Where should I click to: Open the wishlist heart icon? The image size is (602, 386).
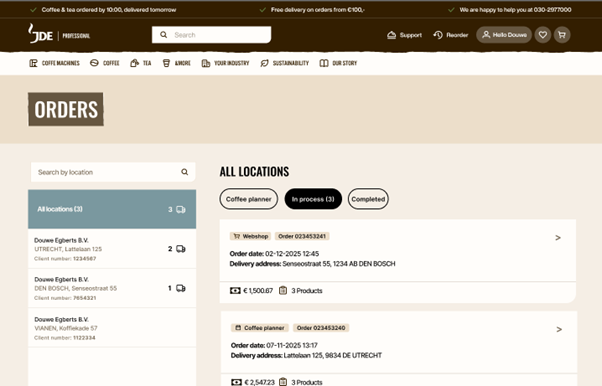tap(542, 35)
